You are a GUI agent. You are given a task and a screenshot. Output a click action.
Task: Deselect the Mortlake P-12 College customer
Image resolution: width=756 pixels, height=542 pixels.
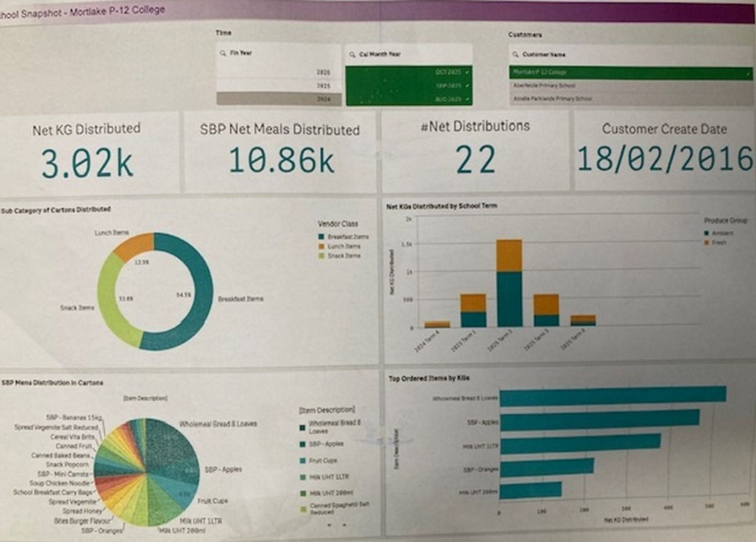[x=630, y=72]
